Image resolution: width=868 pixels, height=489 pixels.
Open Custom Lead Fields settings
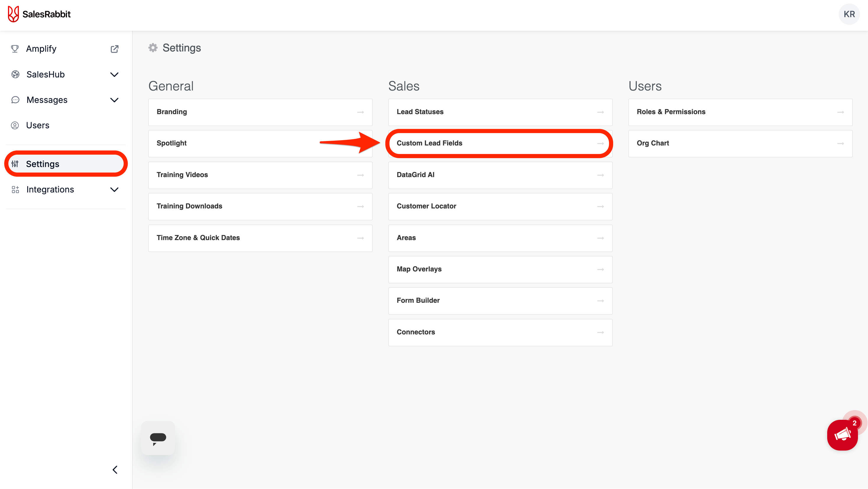tap(500, 143)
